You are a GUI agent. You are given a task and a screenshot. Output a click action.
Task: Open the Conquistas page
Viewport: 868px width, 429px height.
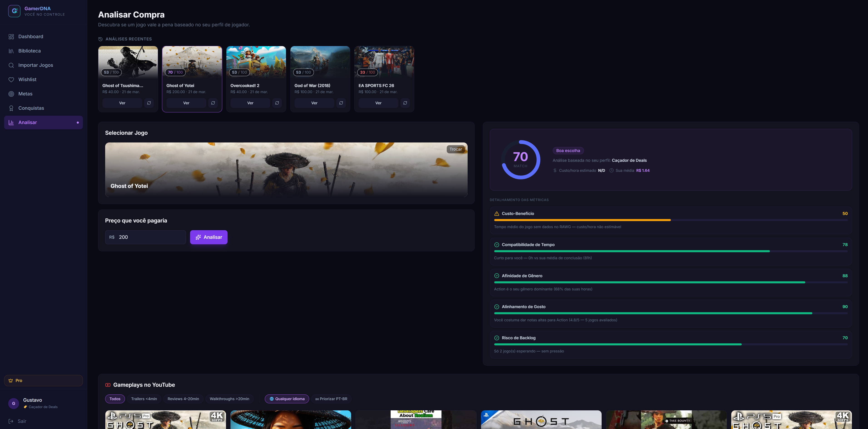pyautogui.click(x=43, y=108)
